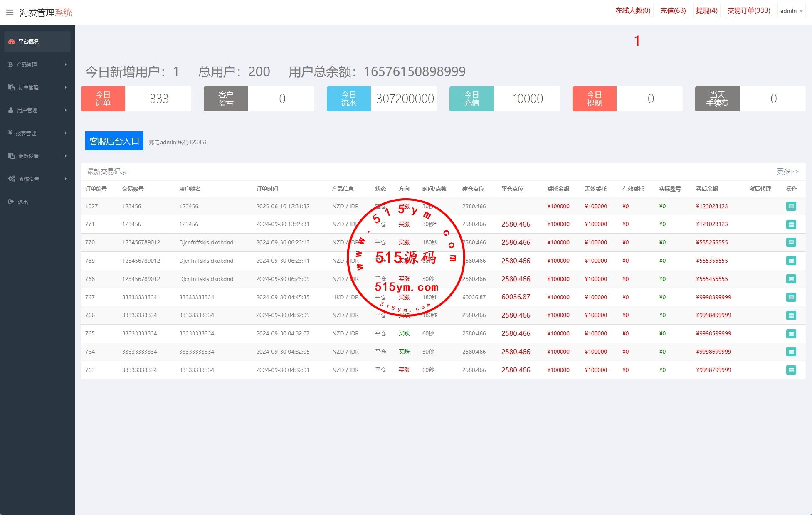Click the logout icon beside 退出

click(11, 202)
